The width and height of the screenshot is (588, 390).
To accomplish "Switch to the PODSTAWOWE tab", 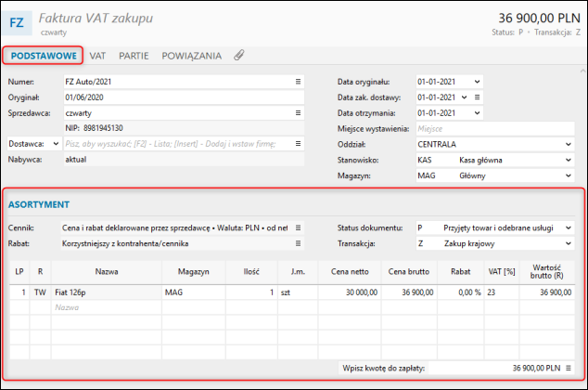I will tap(44, 56).
